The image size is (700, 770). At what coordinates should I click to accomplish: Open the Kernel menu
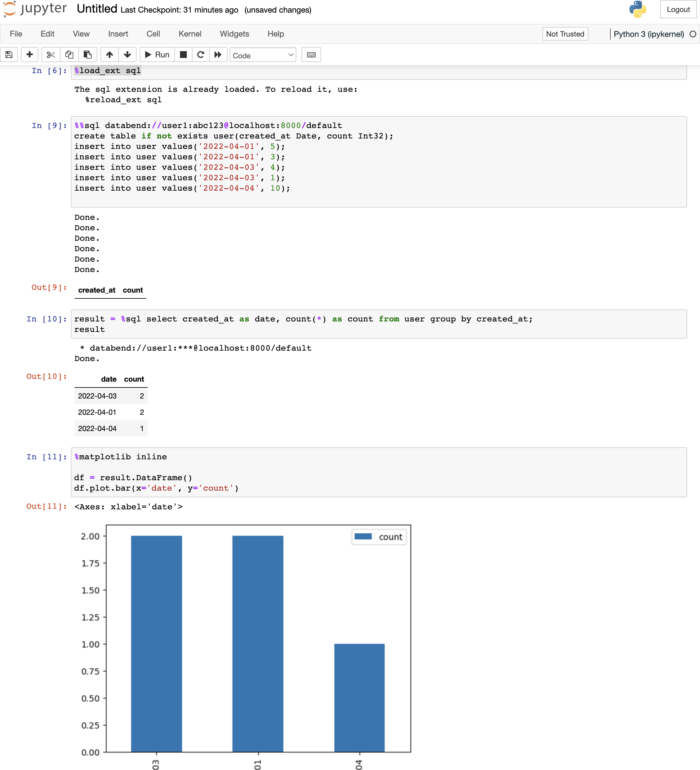coord(190,34)
